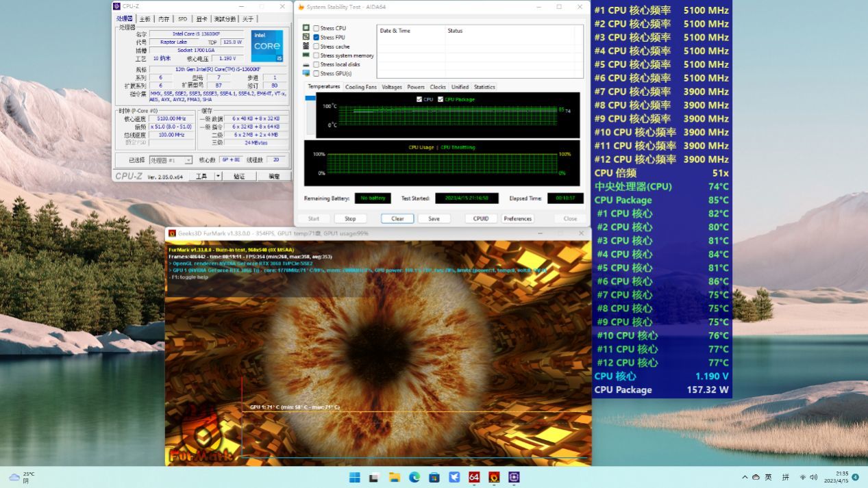The image size is (868, 488).
Task: Open FurMark from the taskbar
Action: [x=493, y=477]
